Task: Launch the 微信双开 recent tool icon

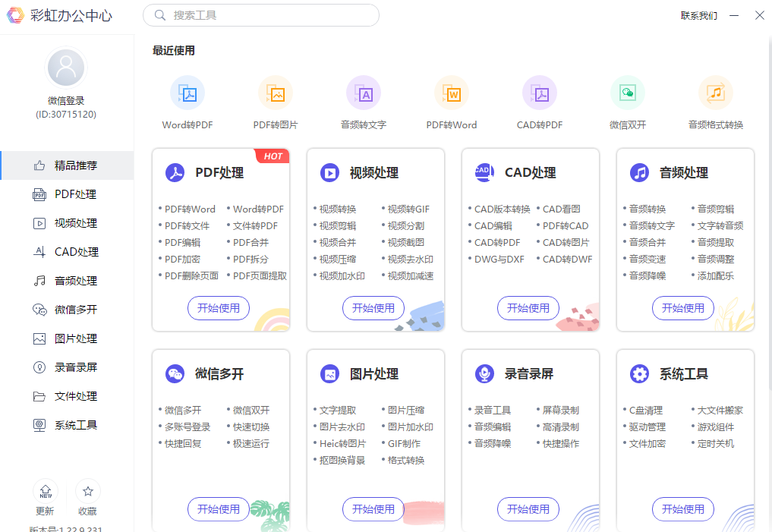Action: [x=628, y=93]
